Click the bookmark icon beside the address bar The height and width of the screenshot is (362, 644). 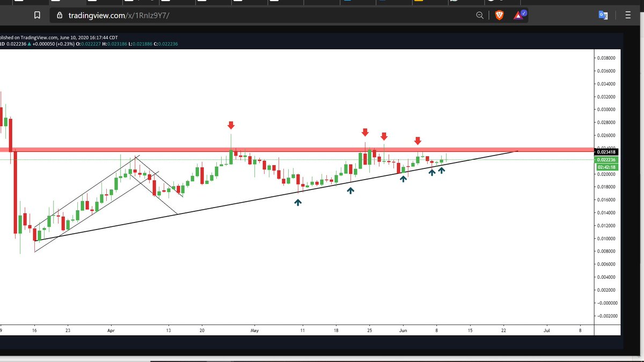coord(37,16)
